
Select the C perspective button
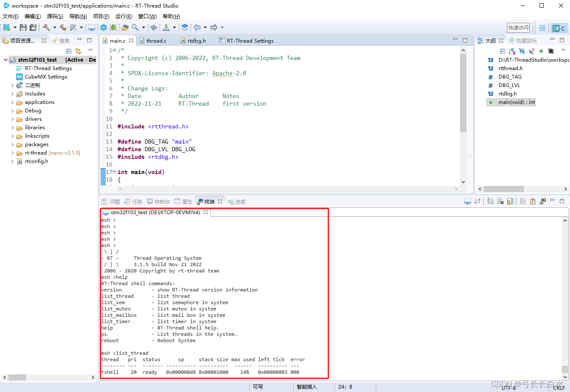559,28
